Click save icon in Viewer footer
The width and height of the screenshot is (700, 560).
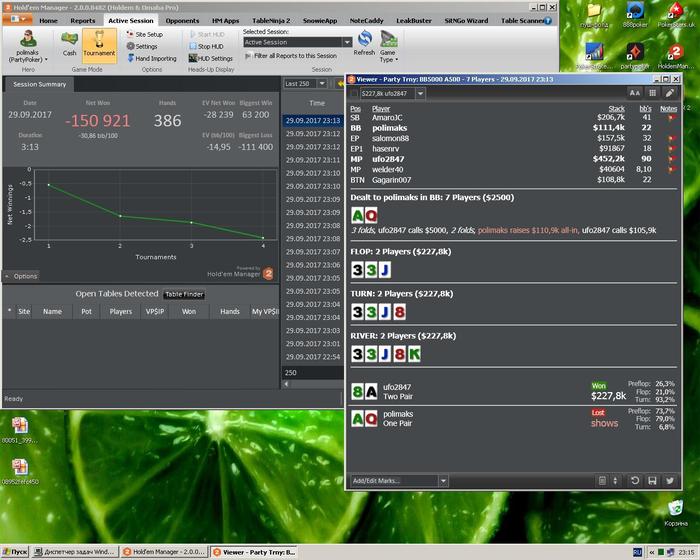click(x=652, y=481)
